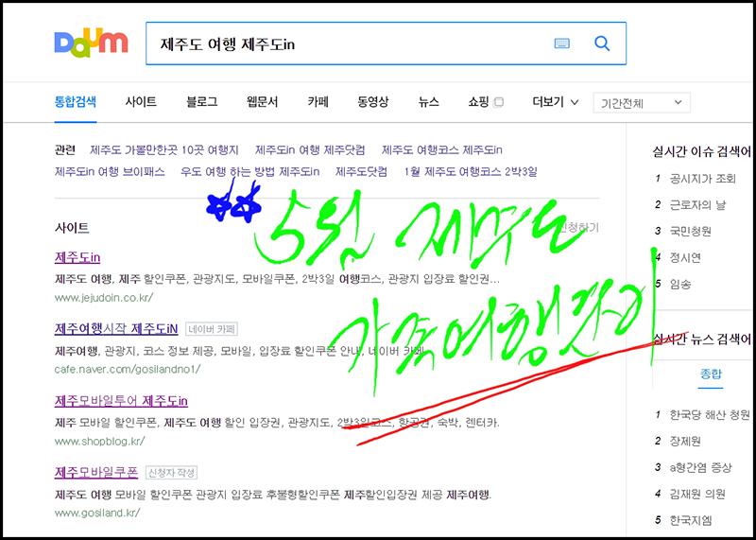Click the 신청자 작성 badge
Viewport: 756px width, 540px height.
click(171, 472)
